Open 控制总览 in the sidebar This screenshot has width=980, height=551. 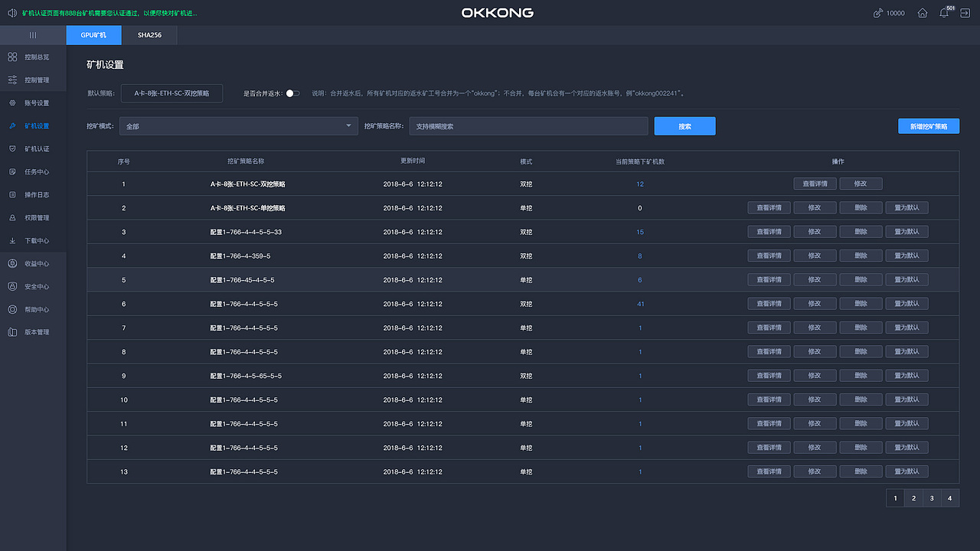pos(35,56)
